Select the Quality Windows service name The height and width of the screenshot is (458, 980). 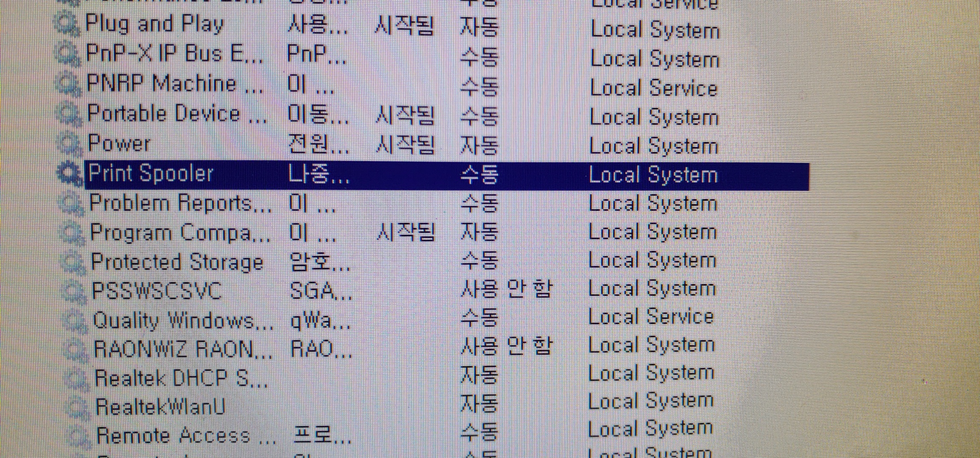pos(183,320)
